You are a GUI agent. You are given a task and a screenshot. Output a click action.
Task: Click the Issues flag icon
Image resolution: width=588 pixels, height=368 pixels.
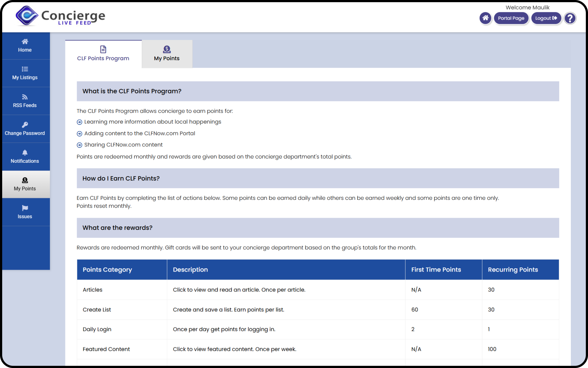(x=25, y=208)
